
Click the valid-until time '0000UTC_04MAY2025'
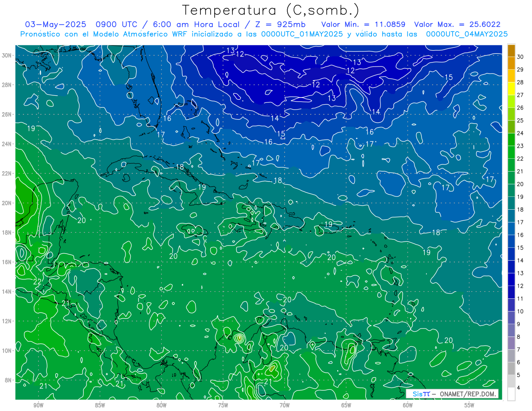467,34
